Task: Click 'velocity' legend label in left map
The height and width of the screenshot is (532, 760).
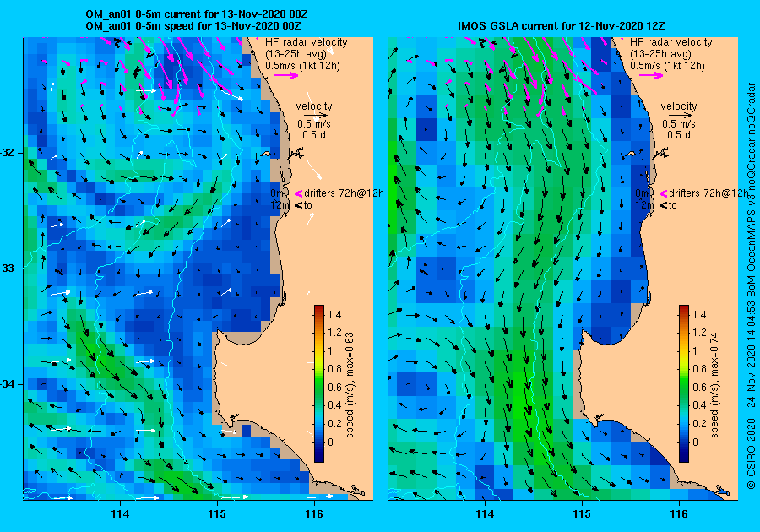Action: tap(314, 106)
